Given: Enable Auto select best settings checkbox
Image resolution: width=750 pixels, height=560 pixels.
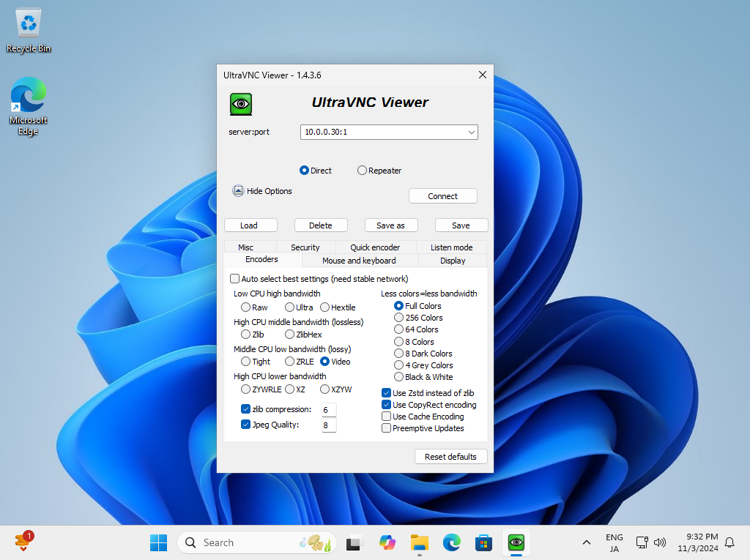Looking at the screenshot, I should 235,279.
